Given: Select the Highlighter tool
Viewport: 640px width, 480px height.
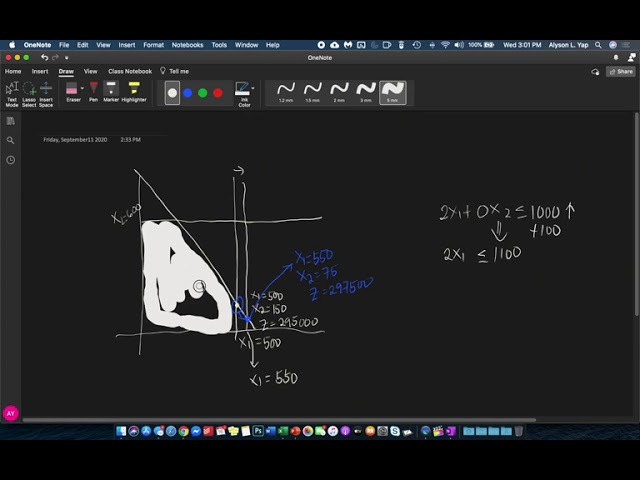Looking at the screenshot, I should click(134, 92).
